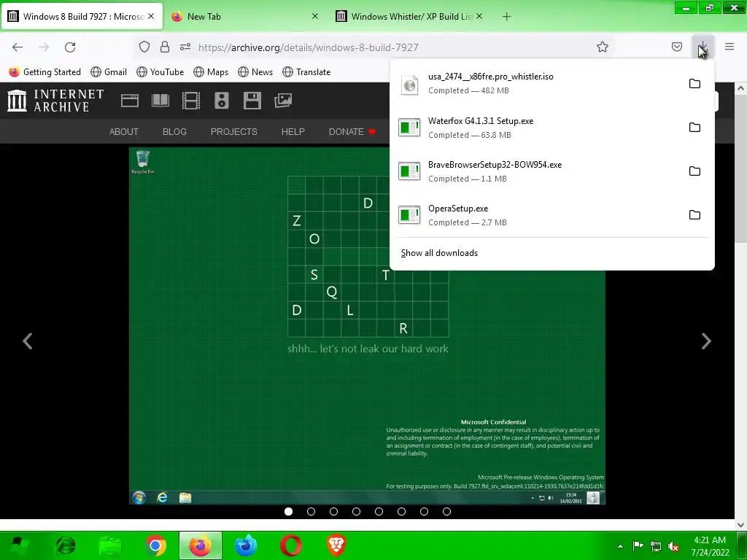
Task: Select the second carousel dot
Action: point(311,511)
